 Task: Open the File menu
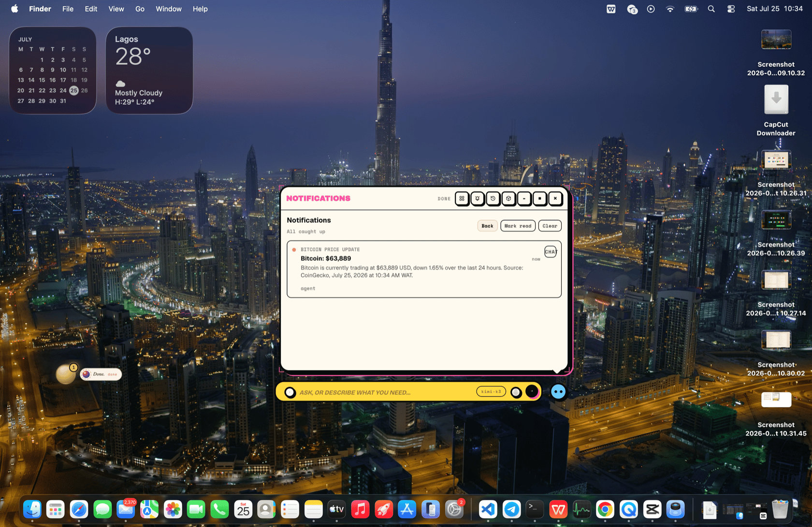(x=68, y=9)
